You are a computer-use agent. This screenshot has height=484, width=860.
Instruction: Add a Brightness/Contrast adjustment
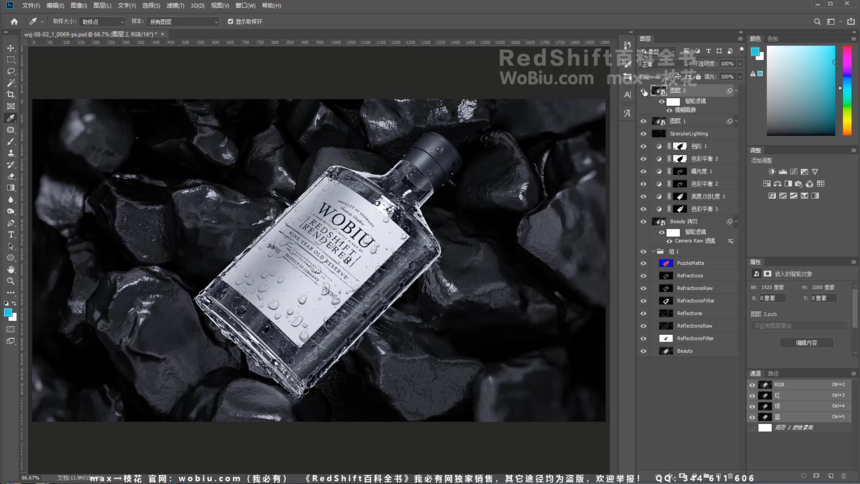pyautogui.click(x=772, y=172)
